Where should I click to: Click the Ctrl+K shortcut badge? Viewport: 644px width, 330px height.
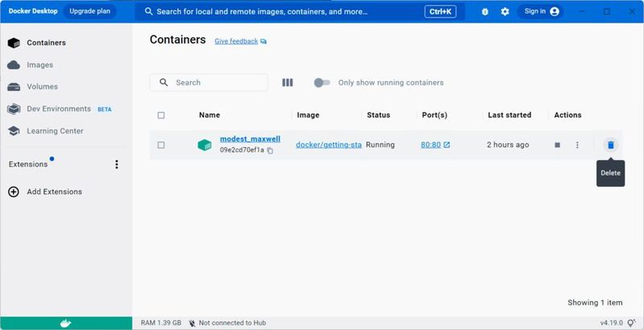[440, 11]
